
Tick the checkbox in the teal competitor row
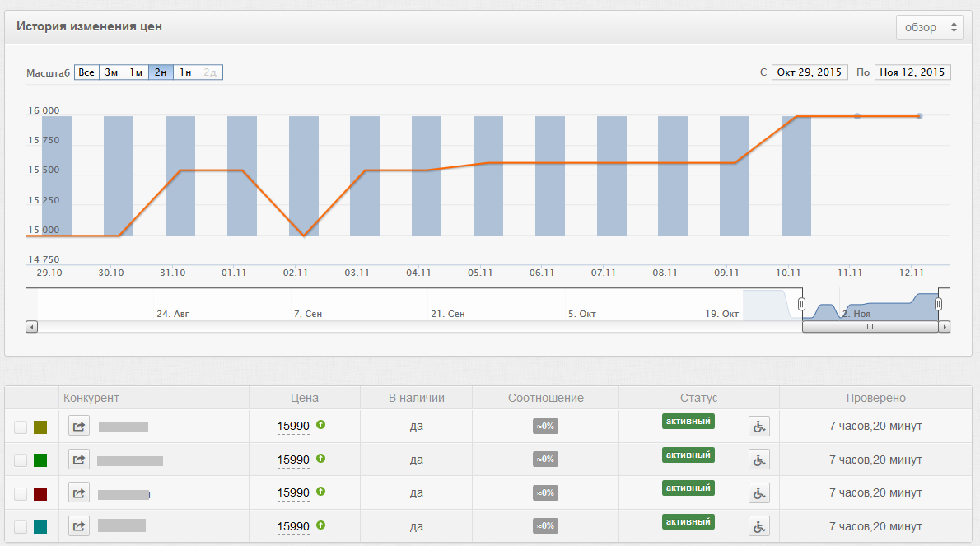pyautogui.click(x=21, y=526)
